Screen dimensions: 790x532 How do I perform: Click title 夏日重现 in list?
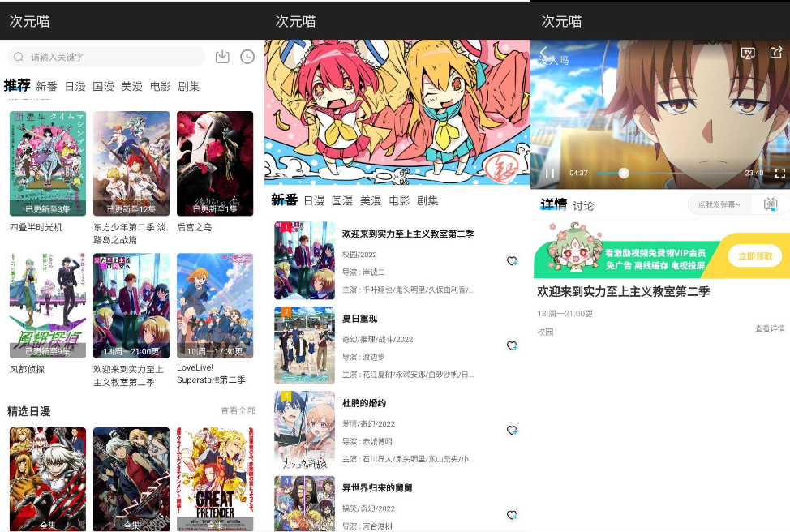pos(360,319)
